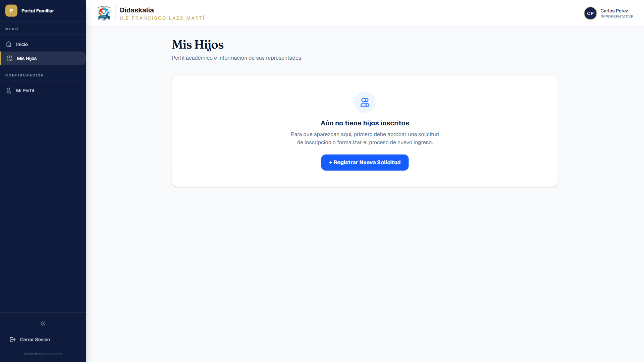Click the Cerrar Sesión logout icon
The image size is (644, 362).
13,340
